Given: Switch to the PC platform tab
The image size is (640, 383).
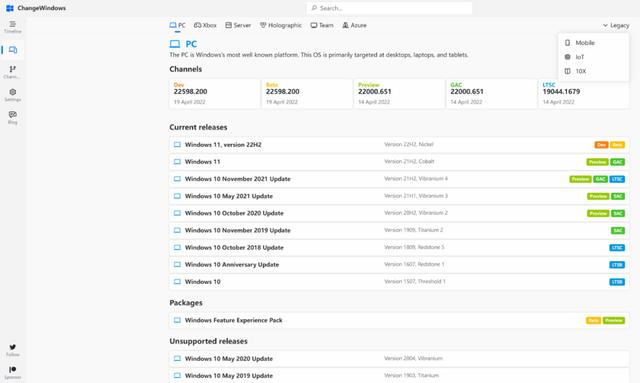Looking at the screenshot, I should pyautogui.click(x=178, y=25).
